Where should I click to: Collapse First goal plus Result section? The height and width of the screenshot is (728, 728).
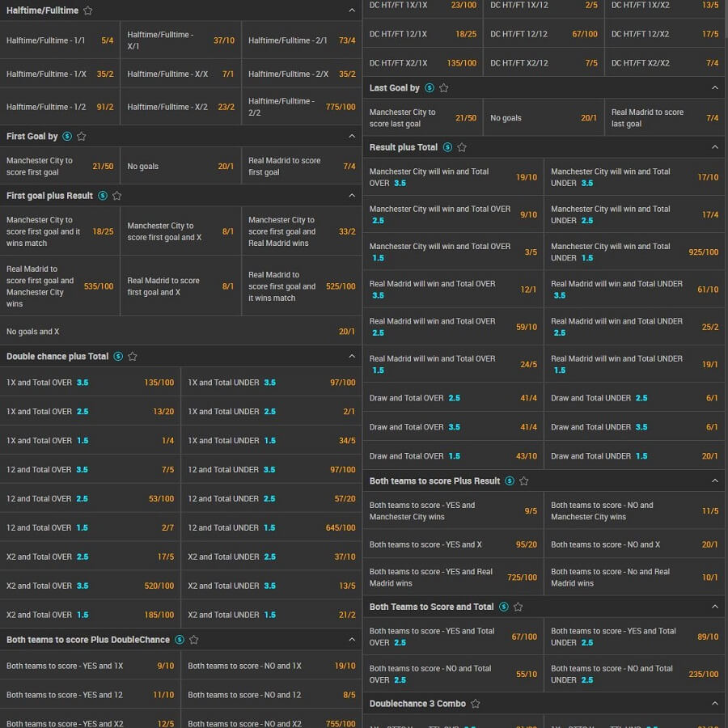(352, 196)
